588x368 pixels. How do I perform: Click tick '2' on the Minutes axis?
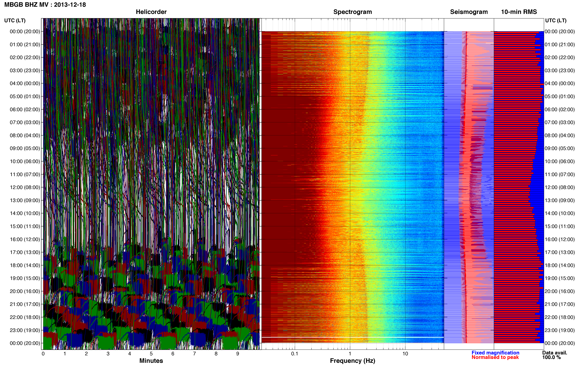pos(86,354)
